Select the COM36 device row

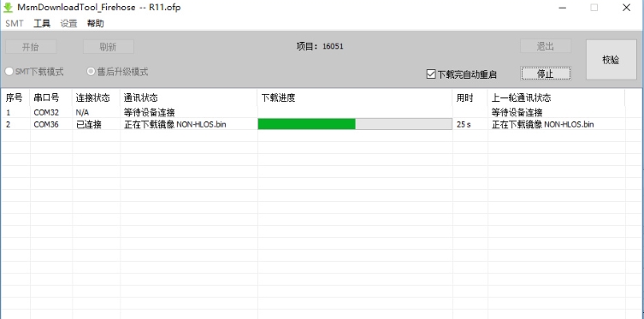[312, 124]
